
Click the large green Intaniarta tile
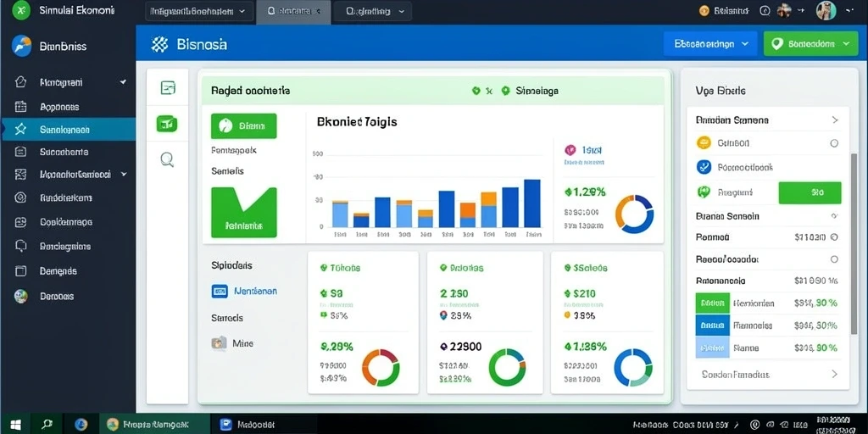pyautogui.click(x=243, y=213)
